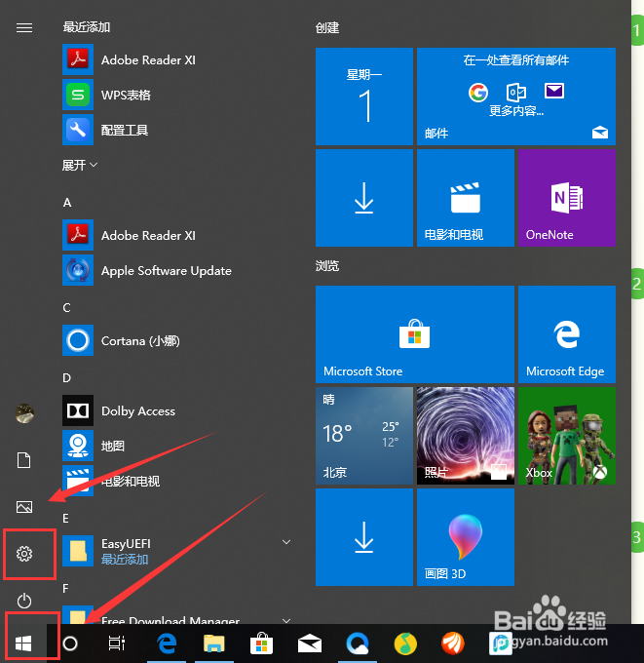Open the hamburger menu at top left
644x663 pixels.
[24, 28]
